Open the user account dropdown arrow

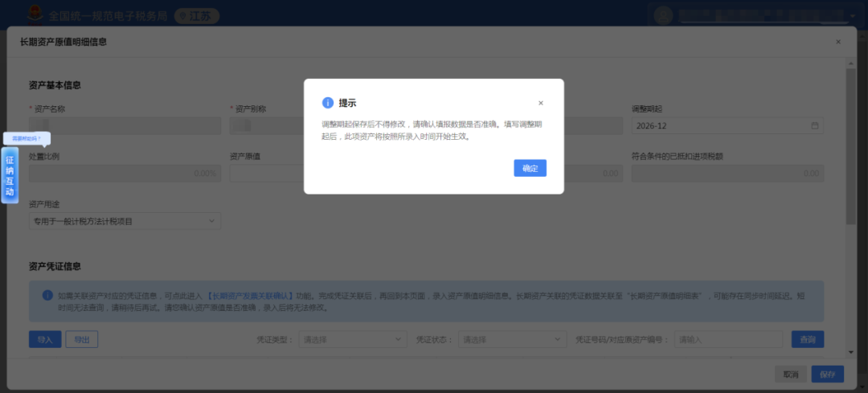[x=851, y=15]
